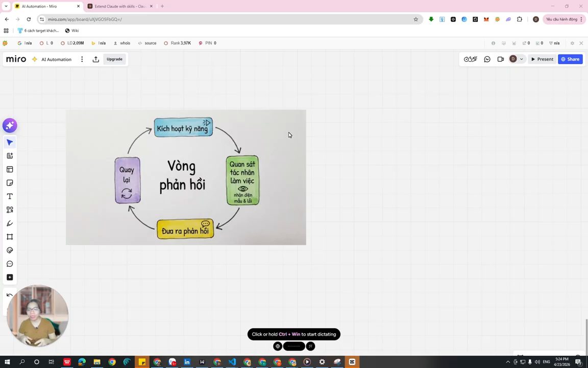Expand the collaborator avatar dropdown
Screen dimensions: 588x368
(521, 59)
